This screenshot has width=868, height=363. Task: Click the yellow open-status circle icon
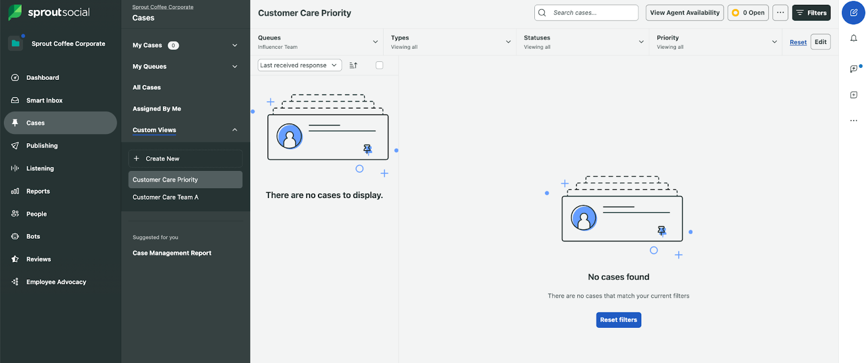pos(736,12)
